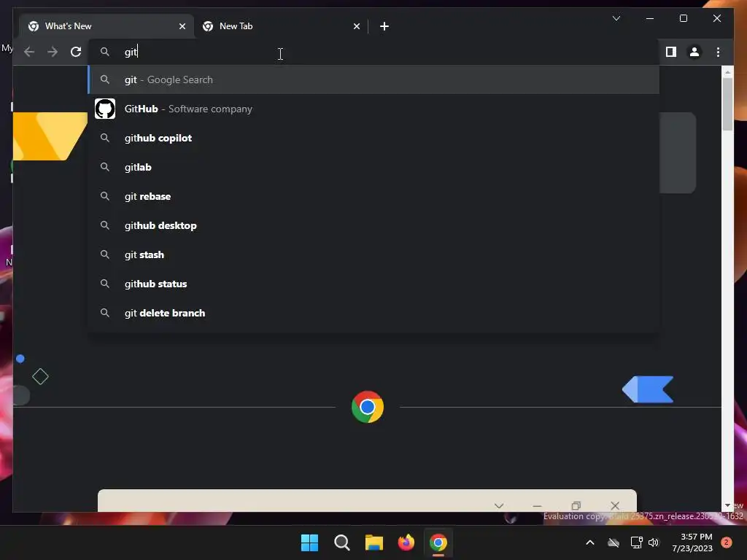Show hidden system tray icons
Screen dimensions: 747x560
coord(589,542)
